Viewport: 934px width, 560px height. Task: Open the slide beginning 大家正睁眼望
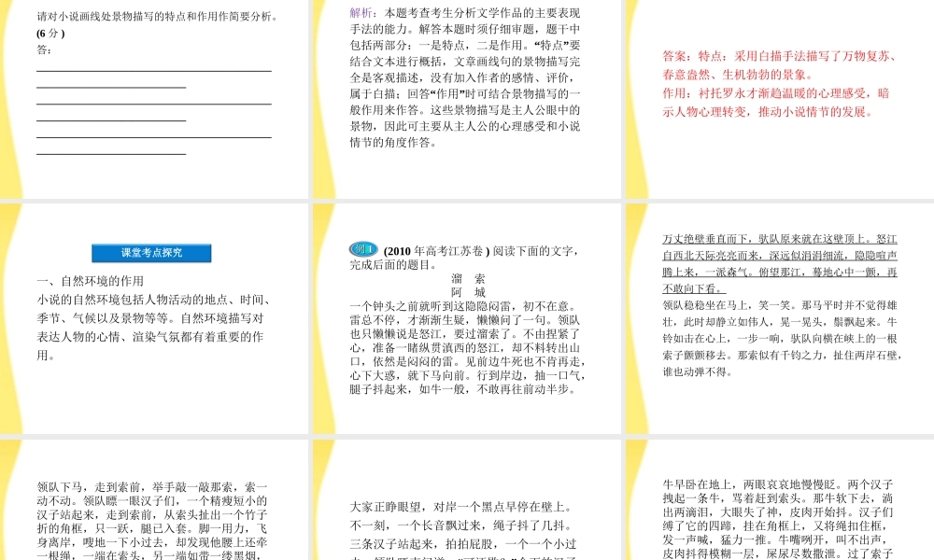coord(467,500)
